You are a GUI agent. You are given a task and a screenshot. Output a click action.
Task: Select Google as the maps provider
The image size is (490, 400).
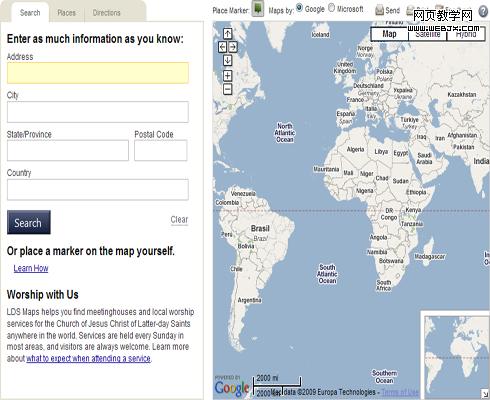click(299, 8)
